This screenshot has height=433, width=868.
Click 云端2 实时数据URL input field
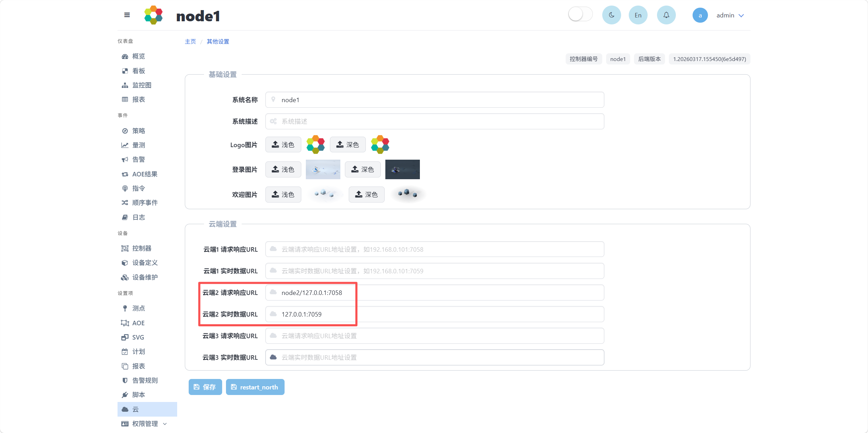[x=435, y=314]
